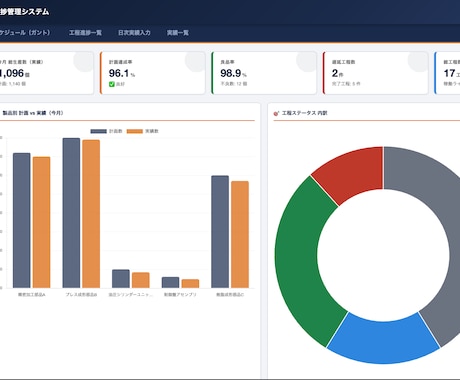Click the orange actual bar for アセンブリ
Viewport: 460px width, 380px height.
click(190, 284)
